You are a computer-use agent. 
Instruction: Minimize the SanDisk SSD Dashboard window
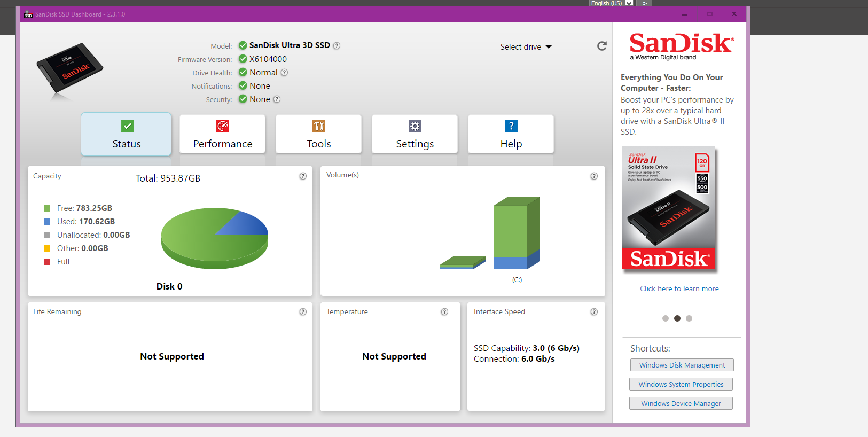point(684,14)
